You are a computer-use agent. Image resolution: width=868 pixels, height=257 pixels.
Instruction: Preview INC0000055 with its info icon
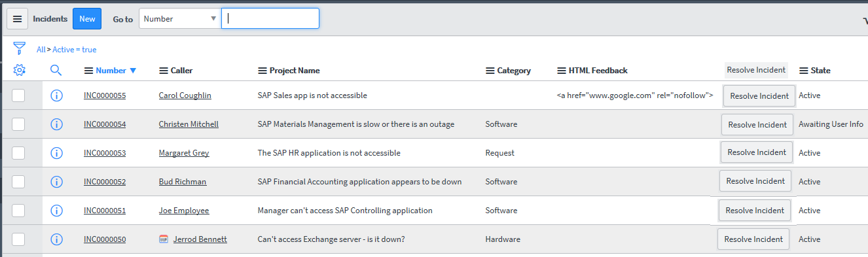point(56,95)
